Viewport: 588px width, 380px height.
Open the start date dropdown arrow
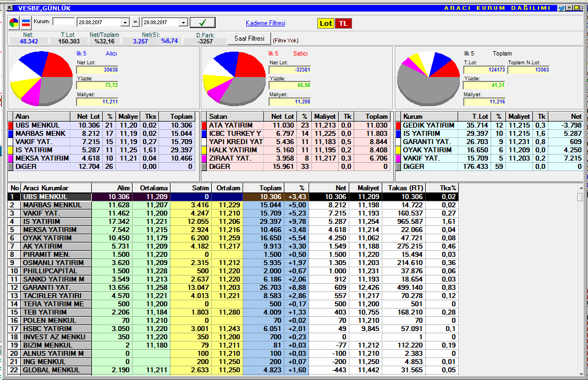[125, 23]
